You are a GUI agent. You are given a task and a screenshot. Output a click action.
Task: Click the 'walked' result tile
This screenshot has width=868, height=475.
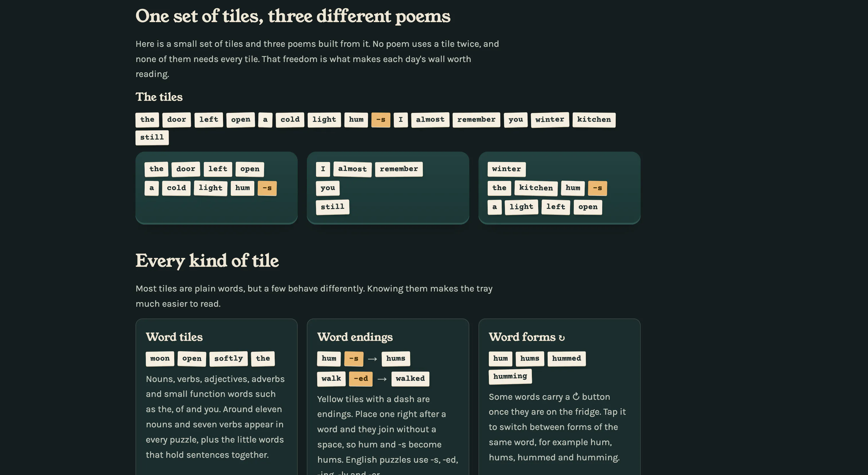410,379
